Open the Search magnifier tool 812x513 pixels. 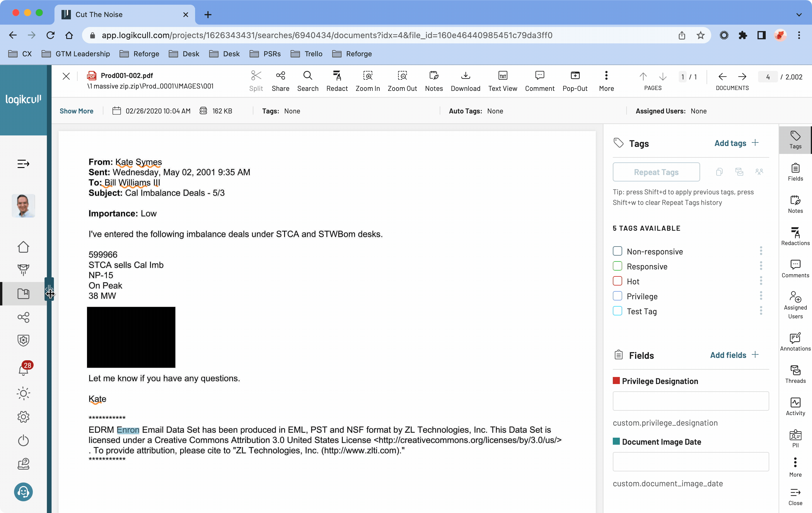click(308, 81)
